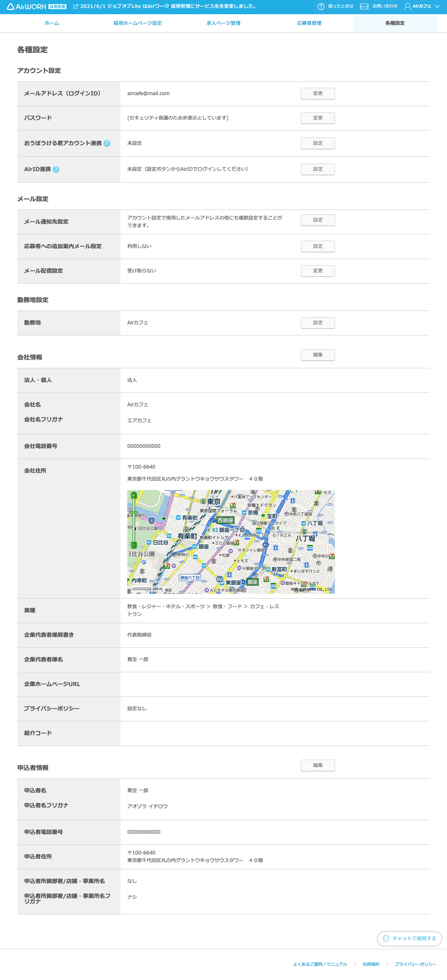Click the user profile icon in header
The image size is (447, 980).
click(x=407, y=6)
